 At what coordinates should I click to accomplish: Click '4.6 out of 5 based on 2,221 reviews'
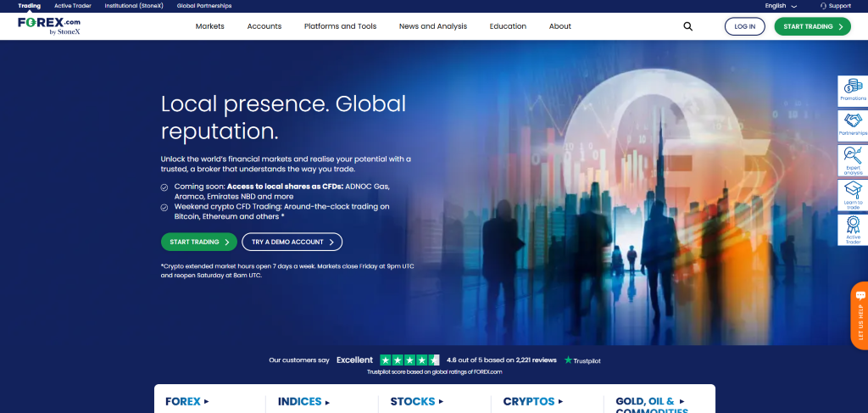[501, 360]
